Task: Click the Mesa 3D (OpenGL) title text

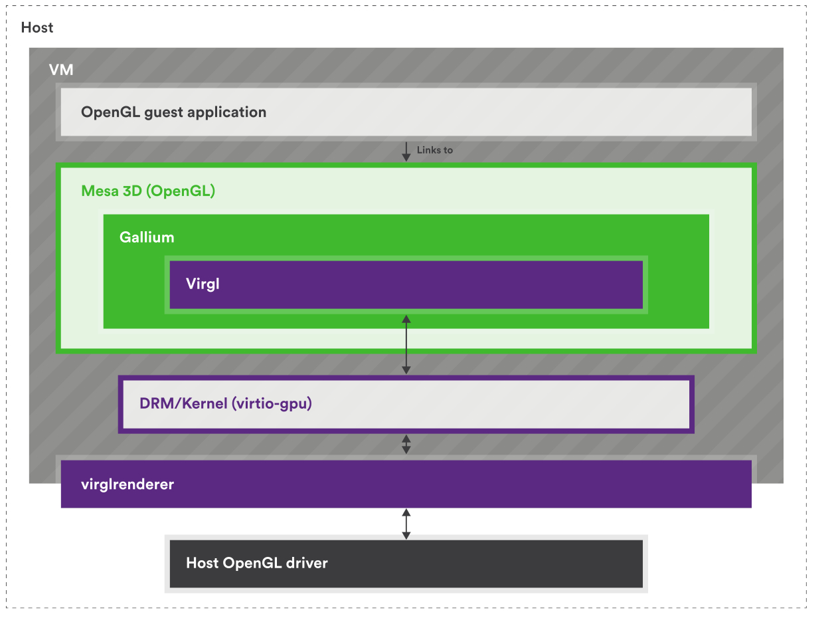Action: 148,191
